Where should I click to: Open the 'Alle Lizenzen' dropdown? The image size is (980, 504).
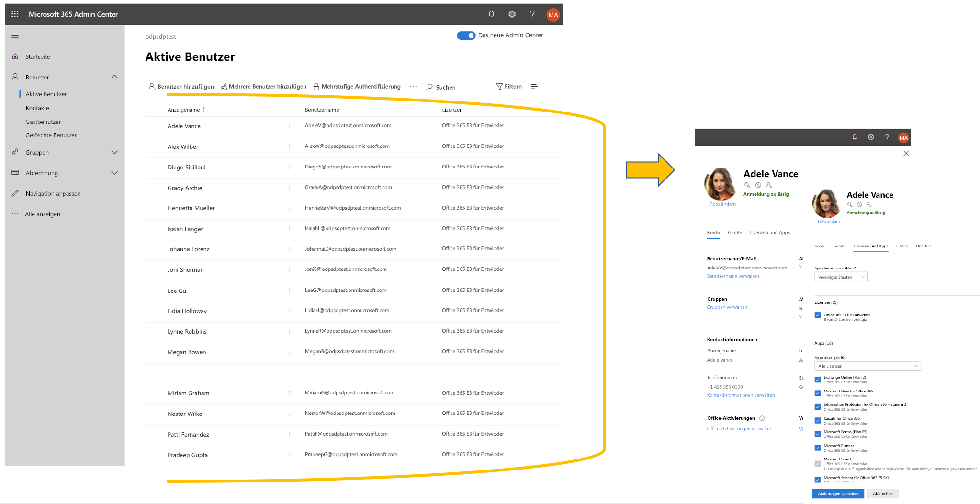(867, 366)
